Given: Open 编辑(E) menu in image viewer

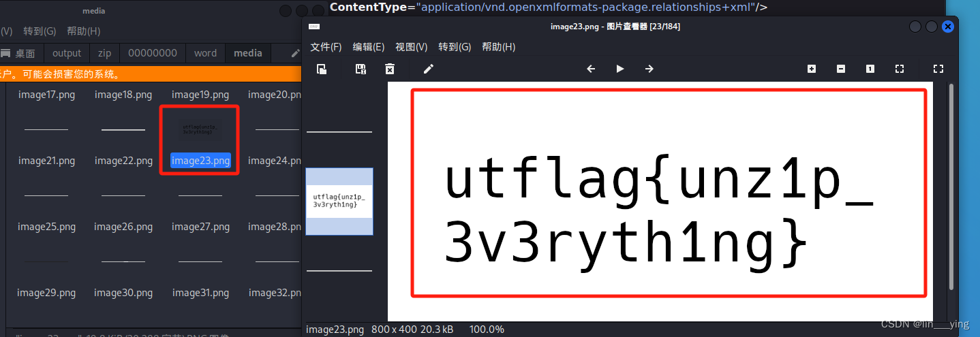Looking at the screenshot, I should click(369, 47).
